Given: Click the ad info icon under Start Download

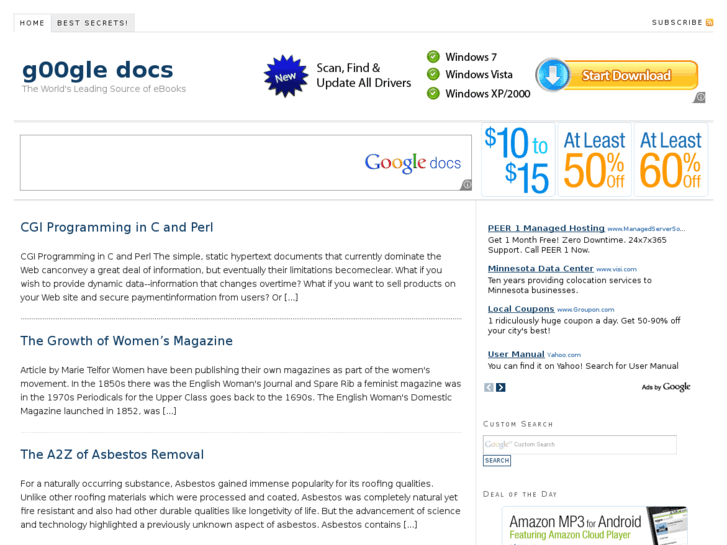Looking at the screenshot, I should (700, 97).
